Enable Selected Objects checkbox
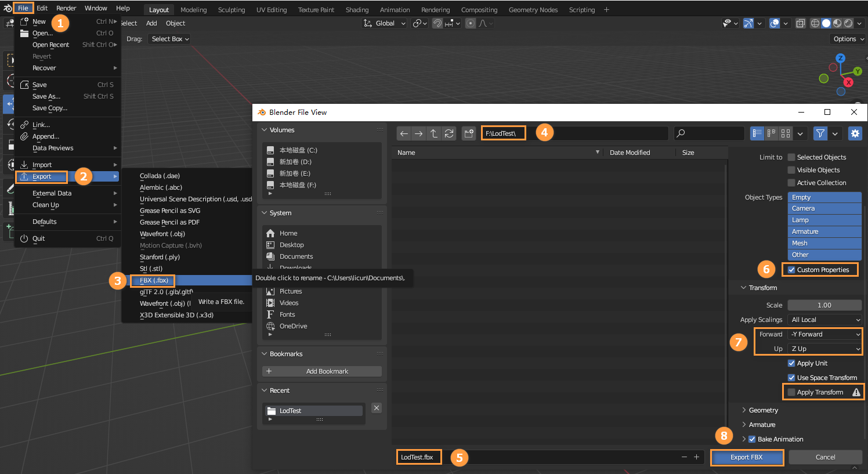 [x=791, y=157]
